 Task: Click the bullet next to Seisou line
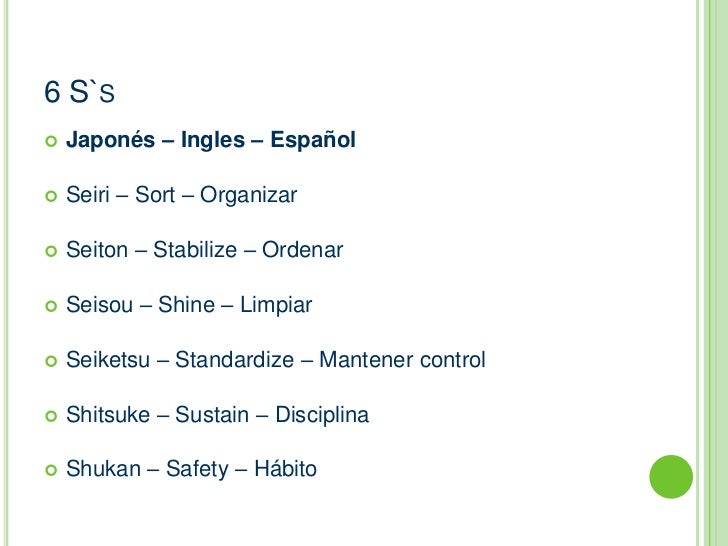(51, 306)
